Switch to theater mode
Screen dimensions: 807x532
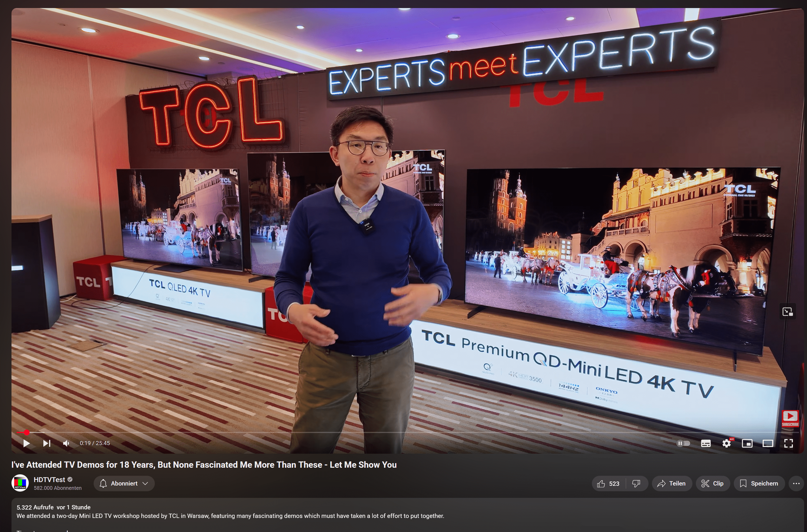pos(768,443)
